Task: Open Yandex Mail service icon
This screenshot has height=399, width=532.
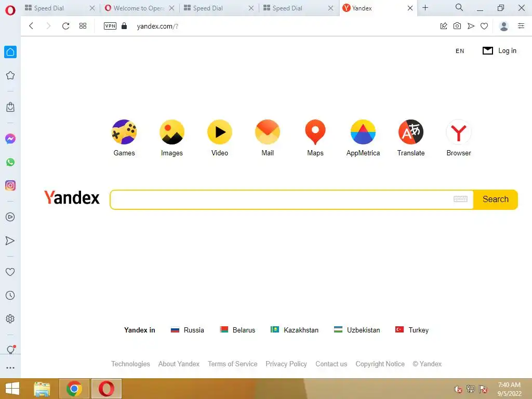Action: pos(268,138)
